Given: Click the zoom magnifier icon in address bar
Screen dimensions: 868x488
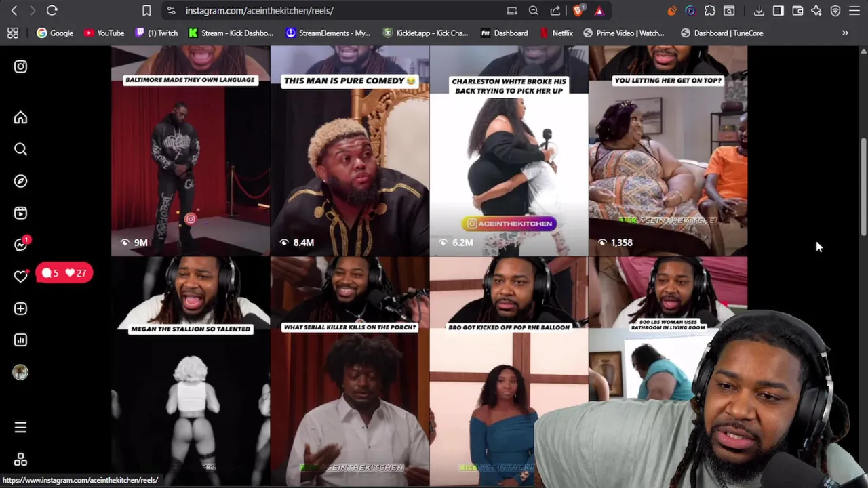Looking at the screenshot, I should coord(534,11).
